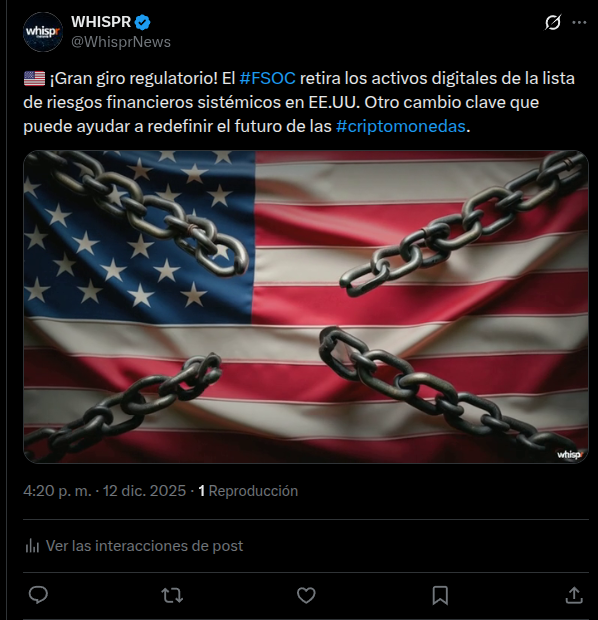The image size is (598, 620).
Task: Click the blue verified badge
Action: [x=142, y=22]
